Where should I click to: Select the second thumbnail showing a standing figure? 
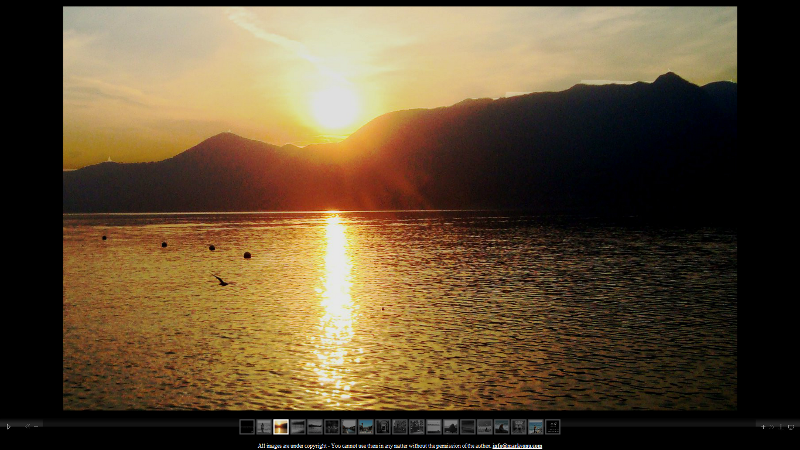[x=264, y=427]
